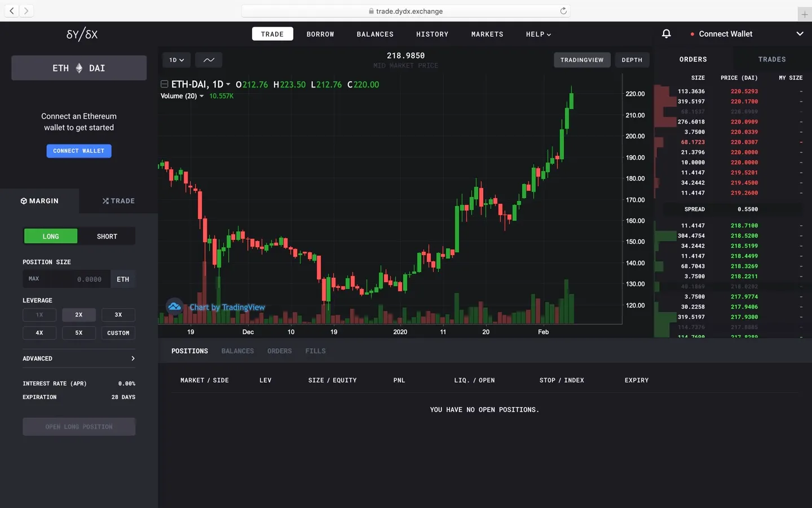Click the CONNECT WALLET button
The width and height of the screenshot is (812, 508).
(78, 151)
